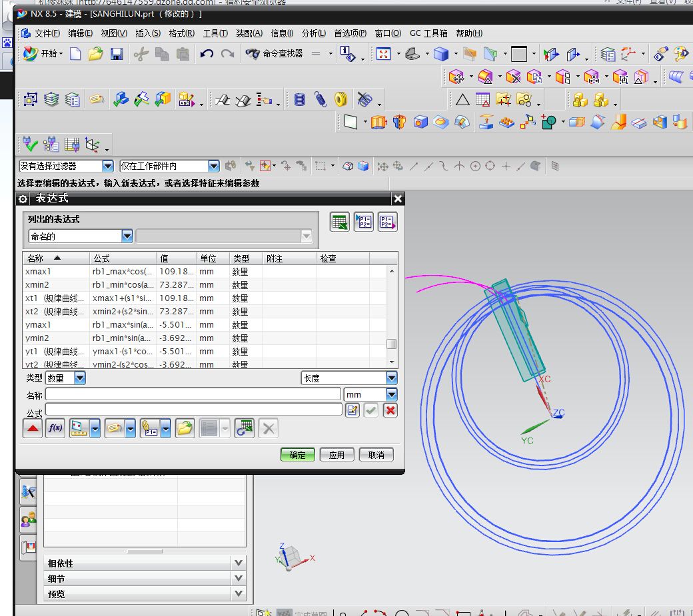
Task: Click the yellow coil ring icon
Action: click(341, 99)
